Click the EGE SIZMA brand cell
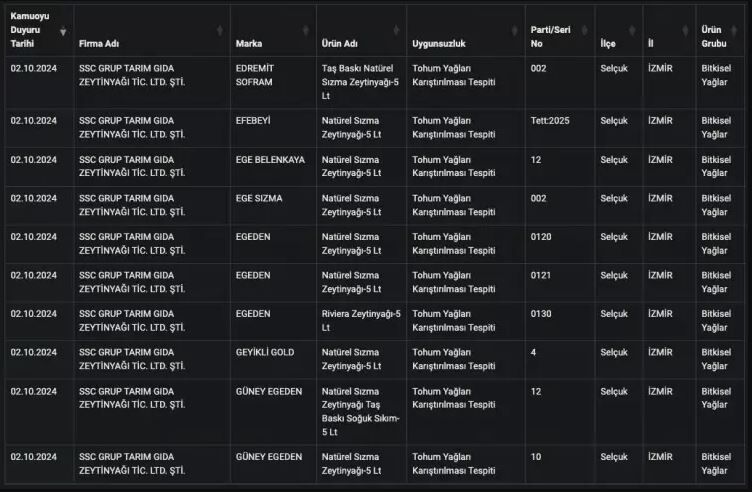Image resolution: width=752 pixels, height=492 pixels. (x=258, y=199)
